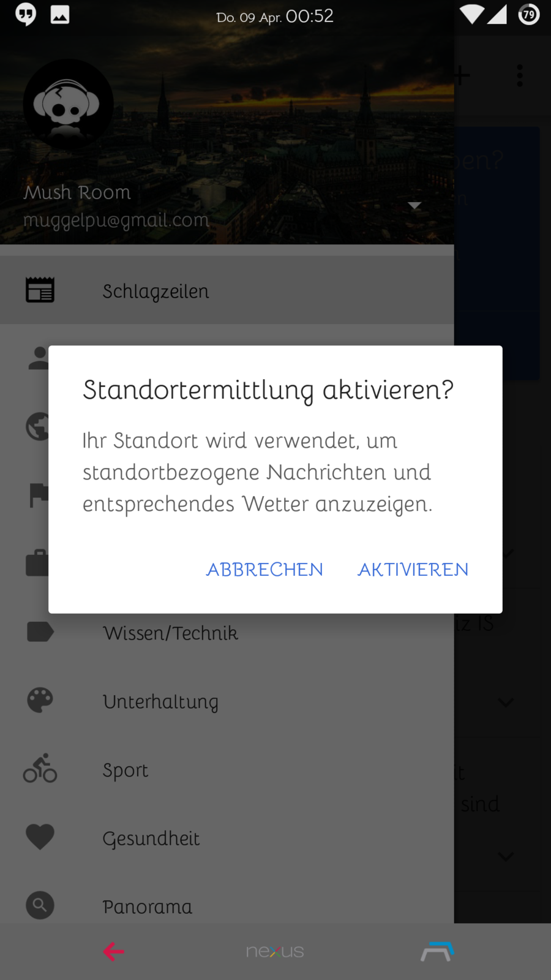Select the Panorama search icon

(40, 905)
